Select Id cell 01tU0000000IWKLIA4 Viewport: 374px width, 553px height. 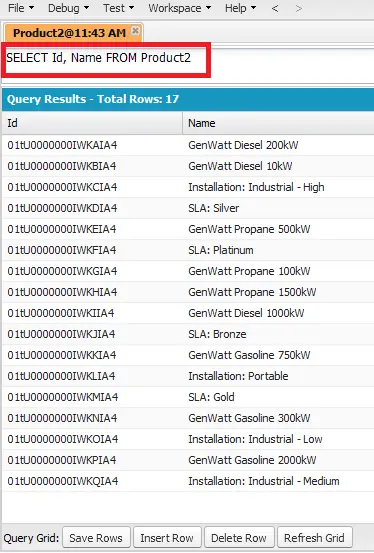click(x=92, y=376)
